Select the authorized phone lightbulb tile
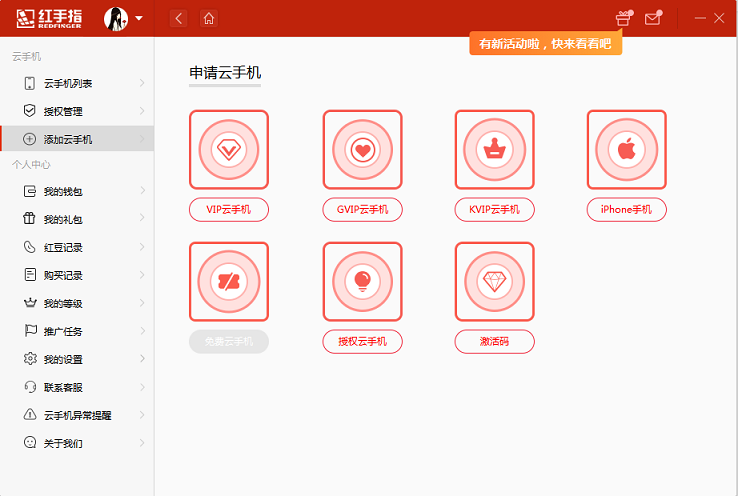Image resolution: width=738 pixels, height=496 pixels. [x=362, y=281]
